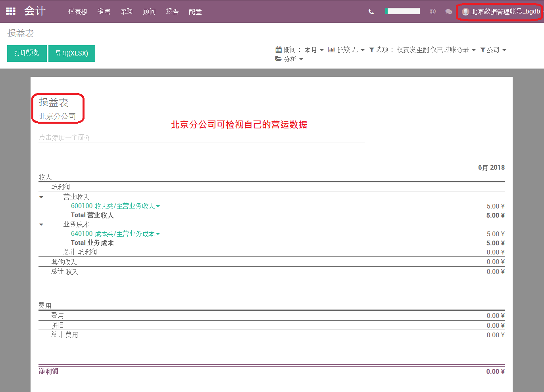Click the 点击添加一个简介 summary field
Viewport: 544px width, 392px height.
(x=202, y=138)
